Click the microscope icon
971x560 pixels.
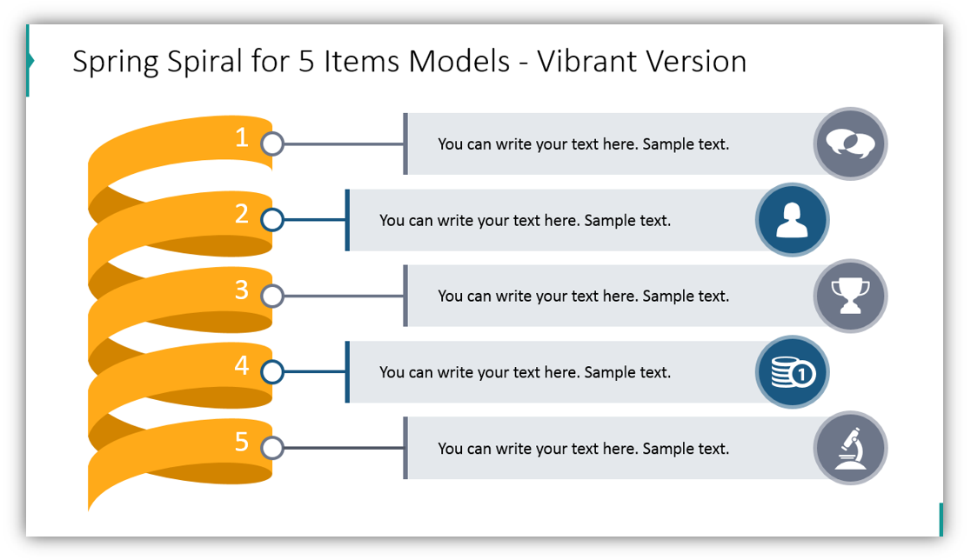tap(850, 448)
